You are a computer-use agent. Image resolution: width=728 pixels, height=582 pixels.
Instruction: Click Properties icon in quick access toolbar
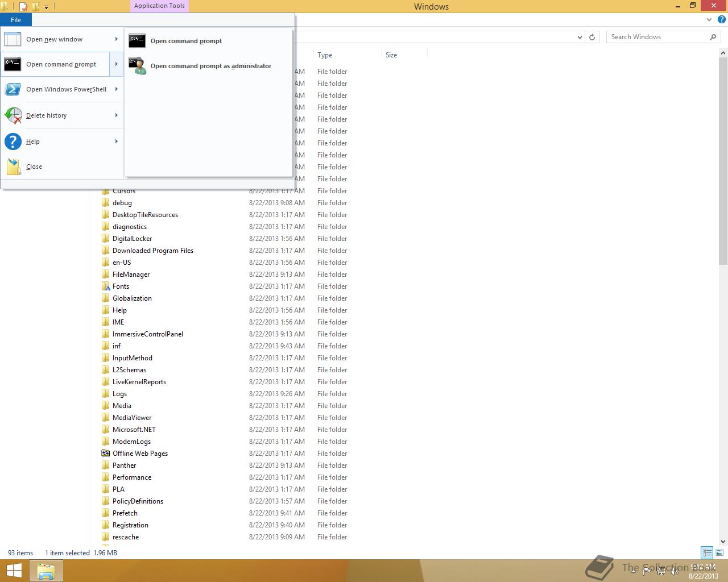click(x=23, y=7)
